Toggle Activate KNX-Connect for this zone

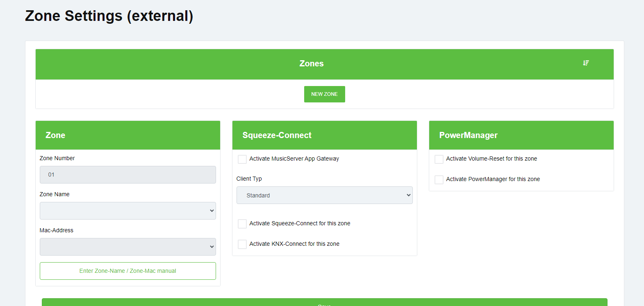[x=242, y=244]
